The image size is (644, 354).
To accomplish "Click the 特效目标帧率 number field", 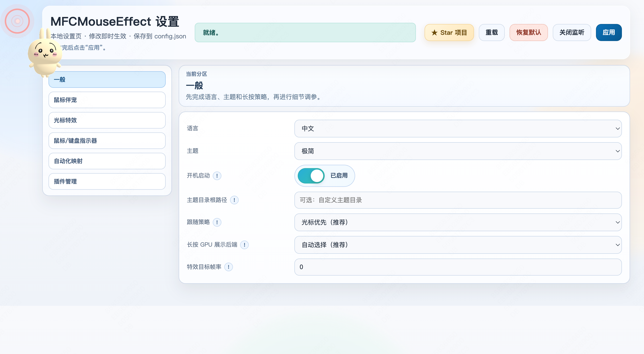I will pyautogui.click(x=458, y=267).
